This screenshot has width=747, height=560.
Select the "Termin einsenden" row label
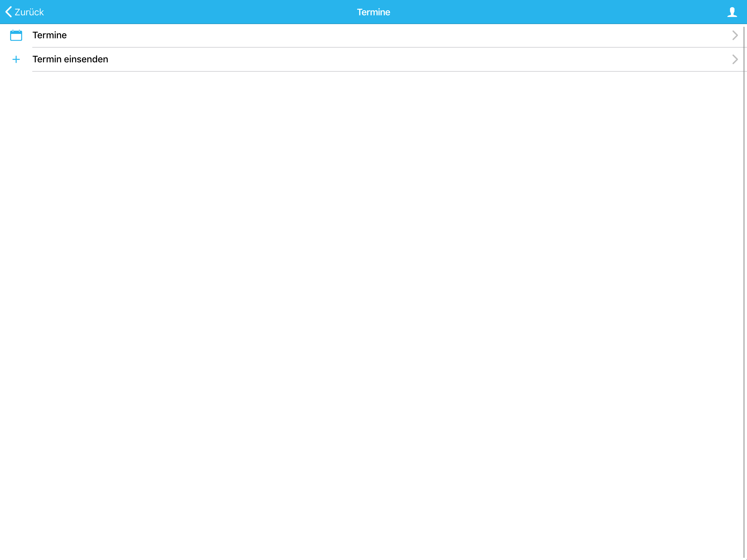click(x=70, y=59)
